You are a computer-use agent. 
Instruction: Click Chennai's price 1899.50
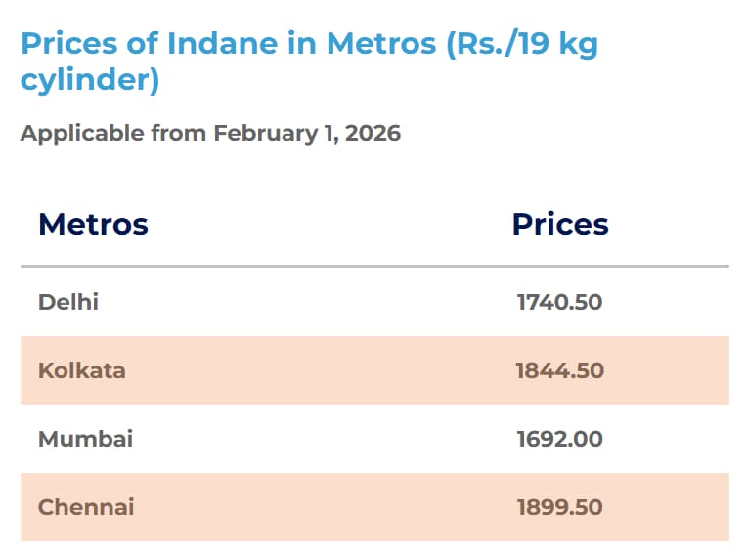pos(559,507)
